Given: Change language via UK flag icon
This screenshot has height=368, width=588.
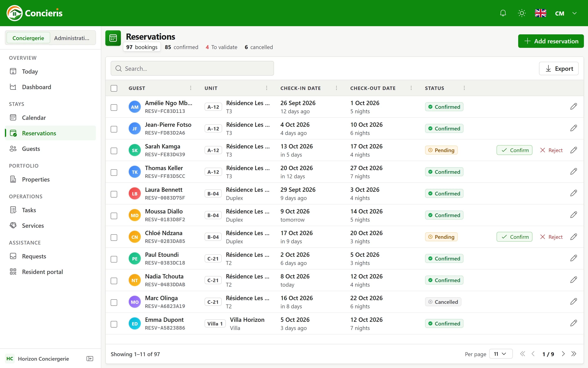Looking at the screenshot, I should (540, 13).
